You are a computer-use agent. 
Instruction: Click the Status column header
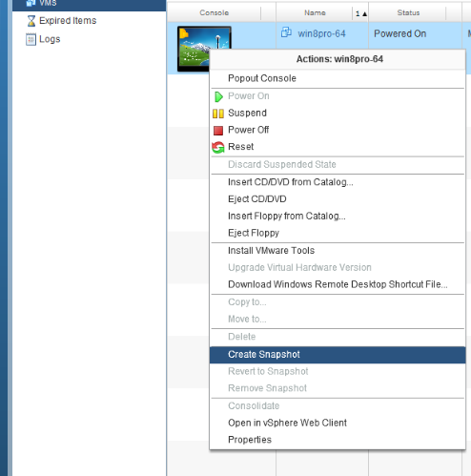[x=408, y=13]
